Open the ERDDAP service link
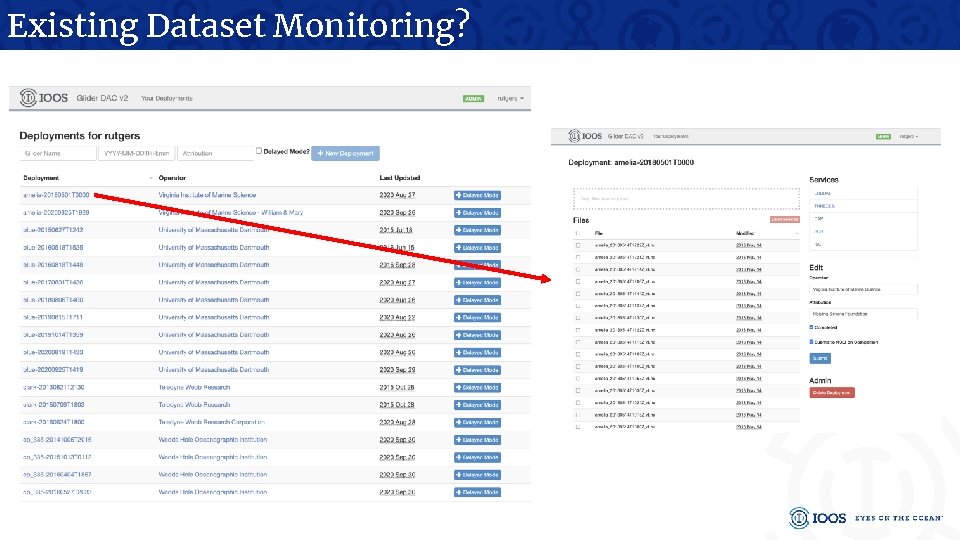 (822, 193)
